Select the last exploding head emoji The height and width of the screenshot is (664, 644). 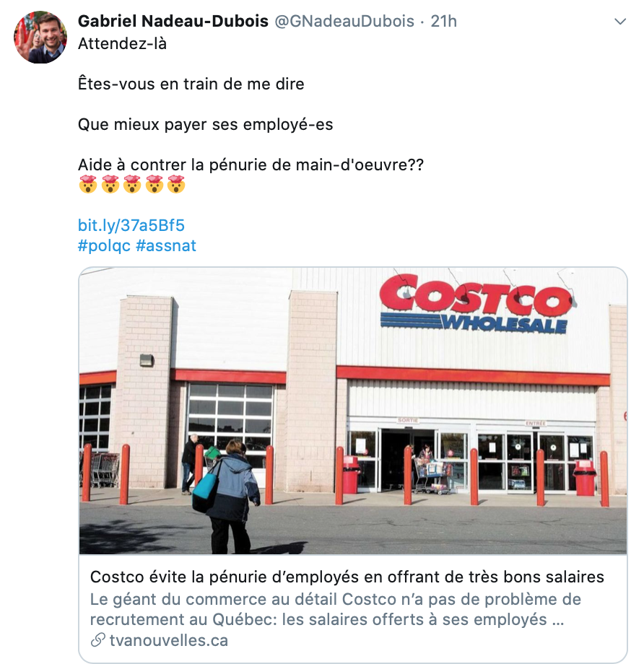click(176, 185)
